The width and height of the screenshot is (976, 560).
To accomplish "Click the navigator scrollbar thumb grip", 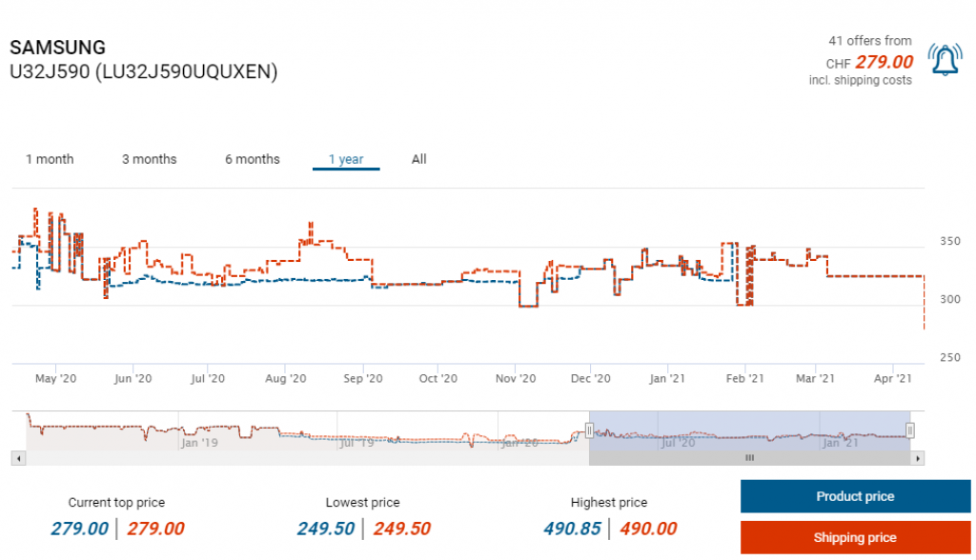I will click(x=749, y=458).
